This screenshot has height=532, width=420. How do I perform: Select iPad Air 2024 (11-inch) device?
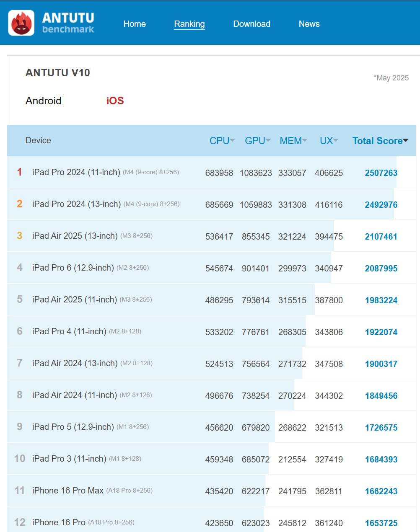pos(92,395)
